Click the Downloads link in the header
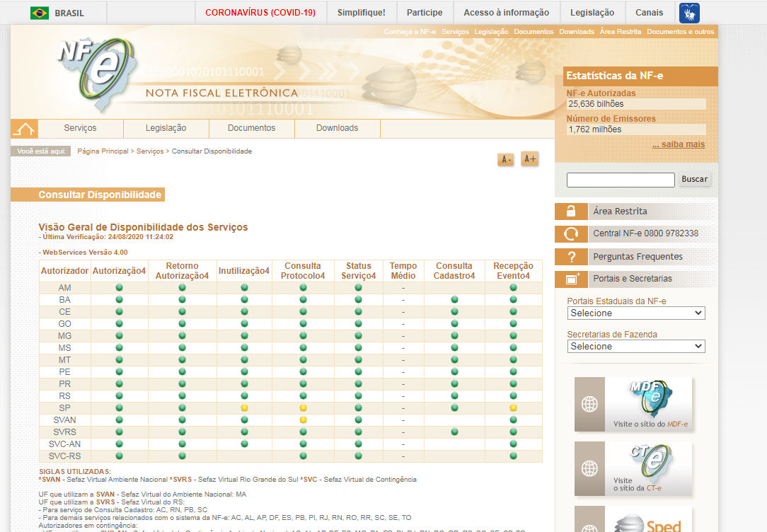The image size is (767, 532). point(577,32)
